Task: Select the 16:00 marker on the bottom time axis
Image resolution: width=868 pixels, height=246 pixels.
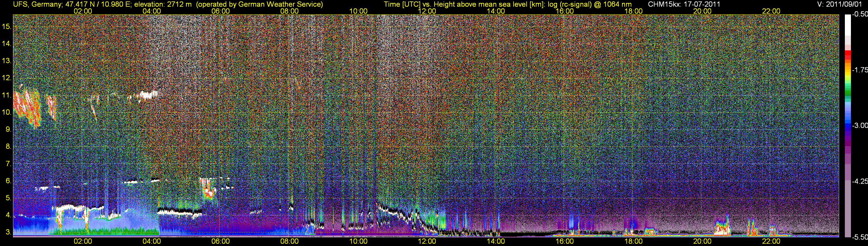Action: [564, 241]
